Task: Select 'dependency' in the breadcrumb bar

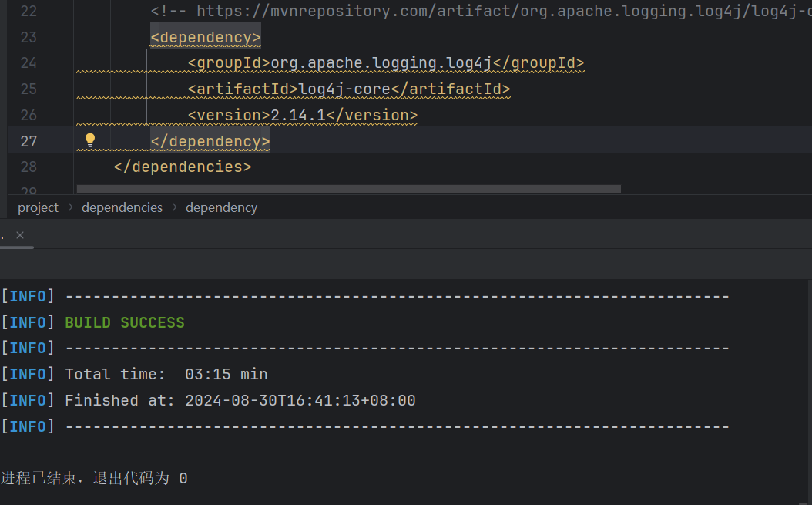Action: pyautogui.click(x=221, y=207)
